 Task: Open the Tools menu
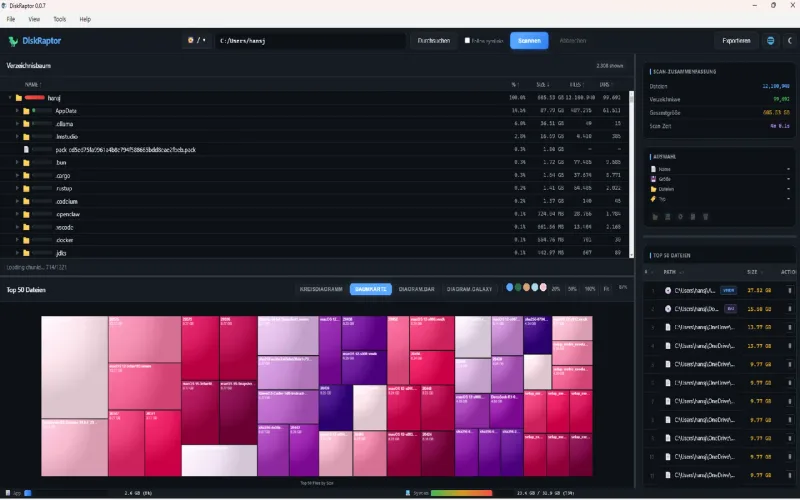click(60, 19)
